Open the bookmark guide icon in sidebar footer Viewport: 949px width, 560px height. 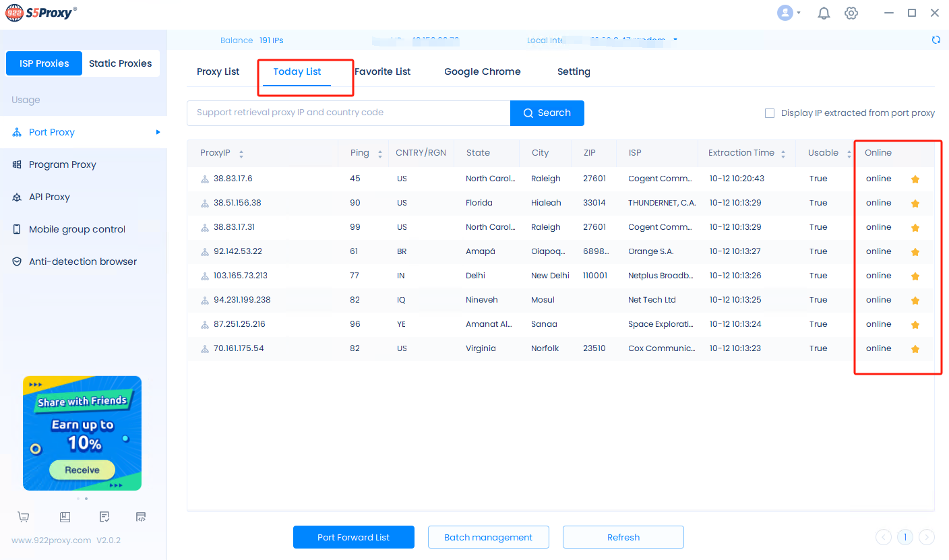pyautogui.click(x=65, y=517)
